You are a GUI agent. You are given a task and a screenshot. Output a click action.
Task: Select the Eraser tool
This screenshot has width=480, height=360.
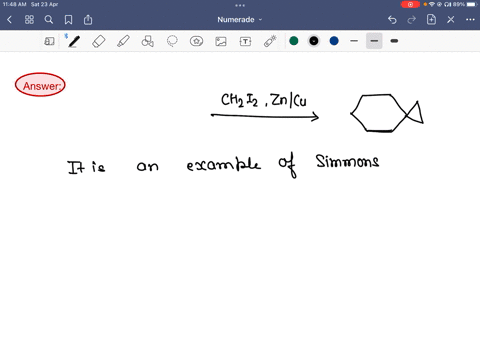(x=99, y=41)
